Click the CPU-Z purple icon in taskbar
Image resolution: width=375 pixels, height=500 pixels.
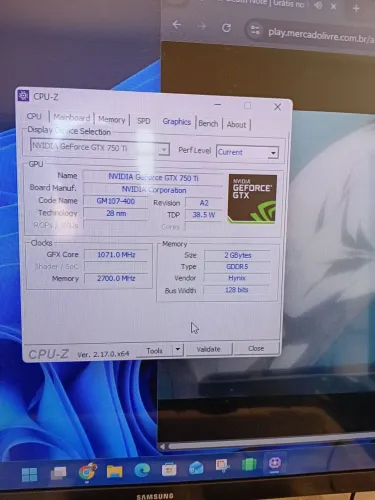(x=275, y=463)
